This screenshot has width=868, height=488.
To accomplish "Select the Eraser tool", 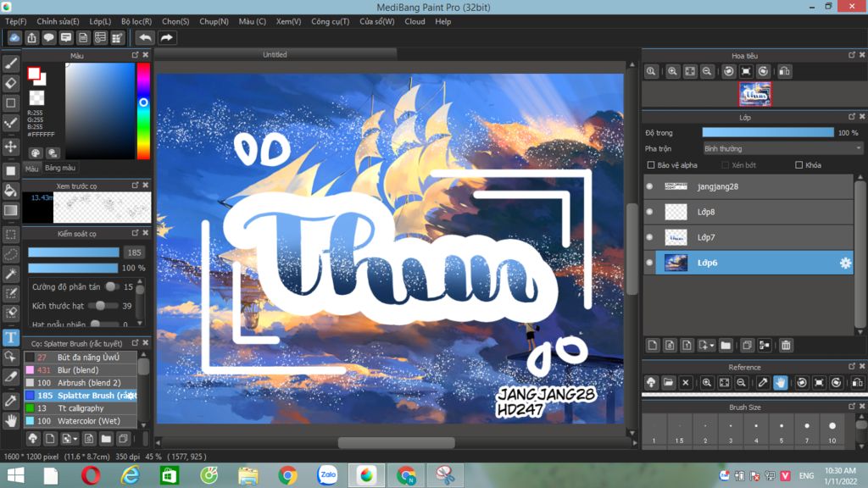I will [10, 84].
